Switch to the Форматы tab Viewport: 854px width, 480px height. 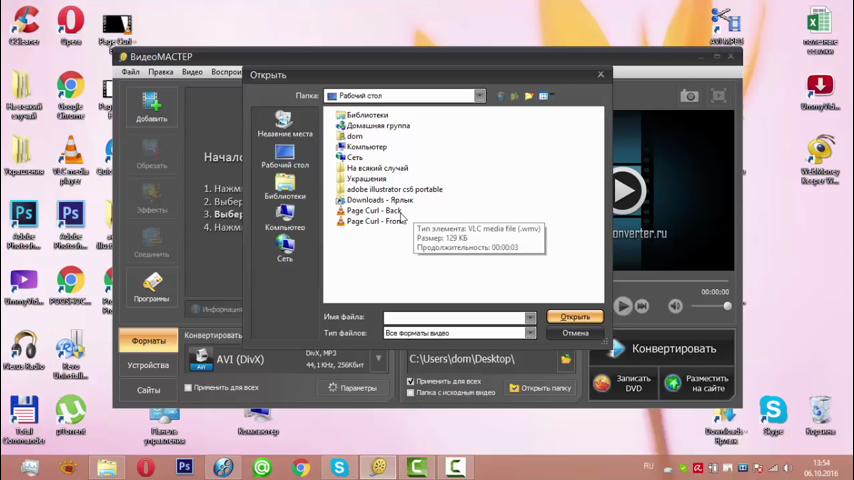[148, 341]
